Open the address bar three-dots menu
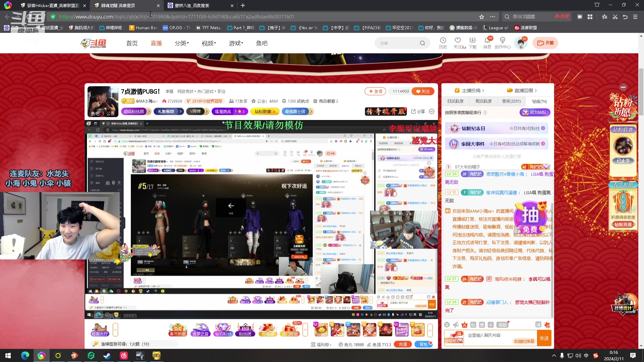 (492, 17)
